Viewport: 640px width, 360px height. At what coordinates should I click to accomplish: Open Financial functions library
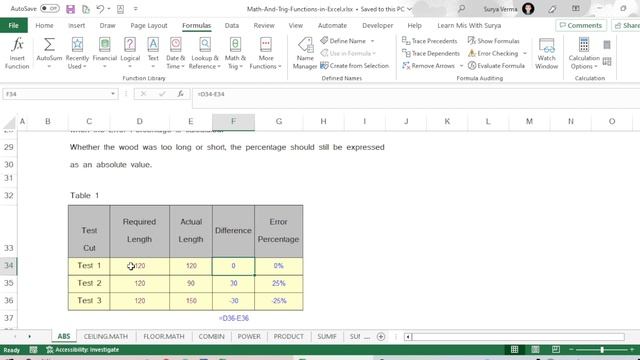click(x=104, y=54)
